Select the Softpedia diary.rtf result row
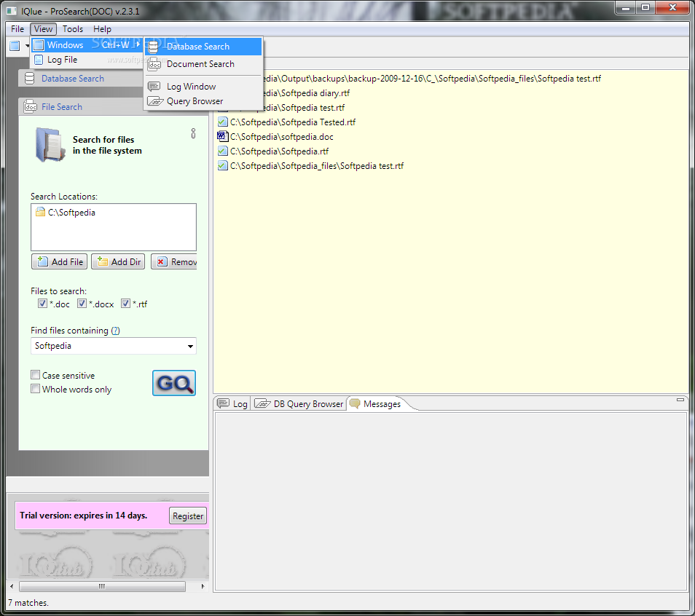695x616 pixels. pos(306,93)
